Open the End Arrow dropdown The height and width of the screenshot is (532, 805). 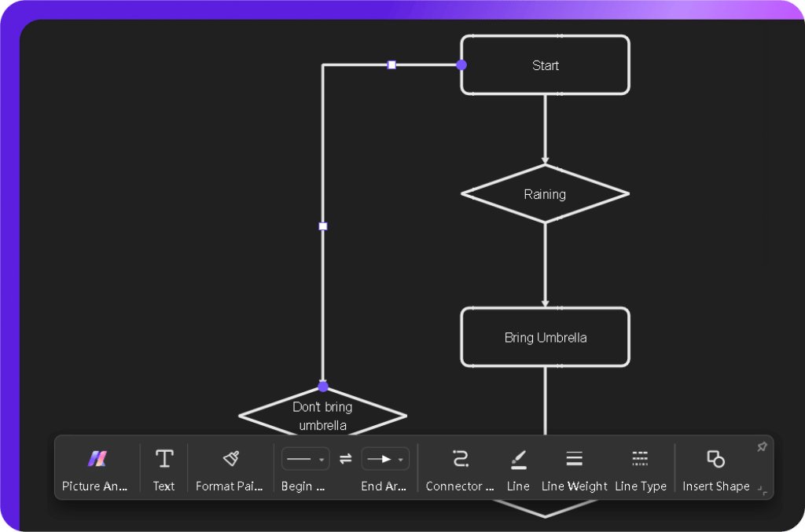pos(401,458)
